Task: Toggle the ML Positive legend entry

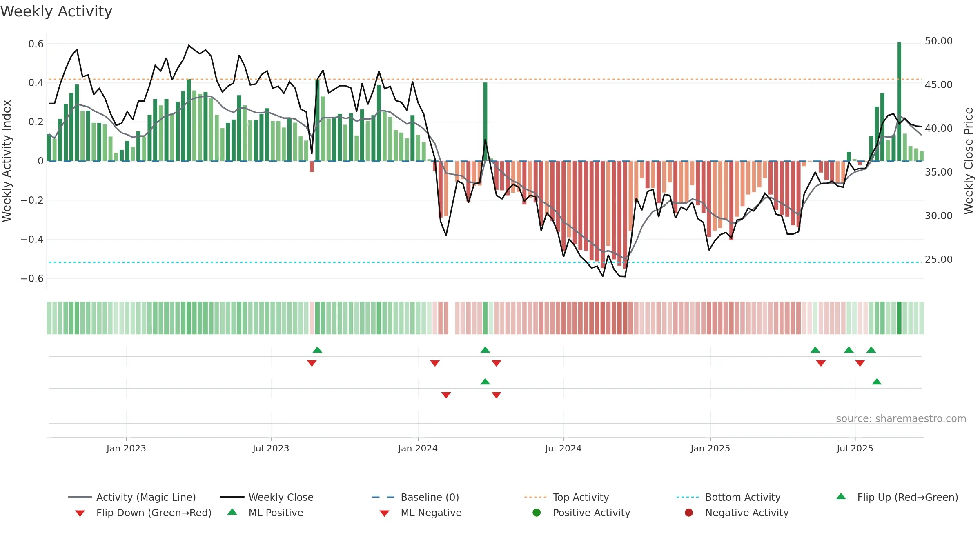Action: [265, 513]
